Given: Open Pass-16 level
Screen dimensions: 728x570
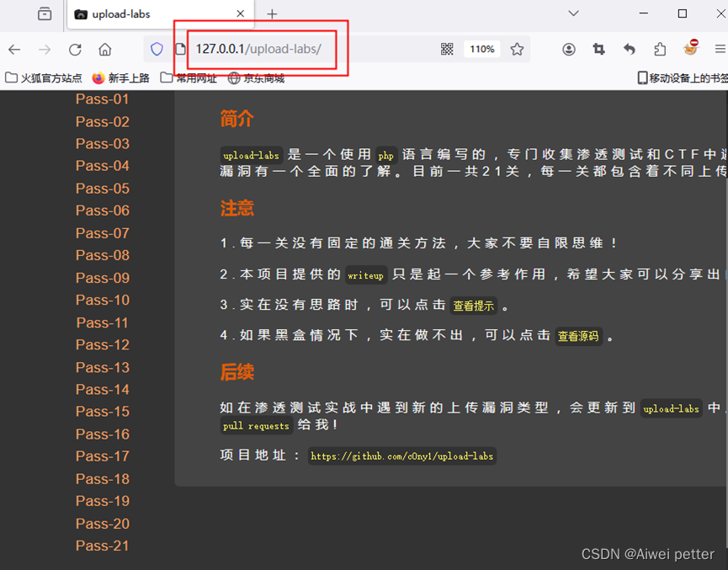Looking at the screenshot, I should [102, 434].
